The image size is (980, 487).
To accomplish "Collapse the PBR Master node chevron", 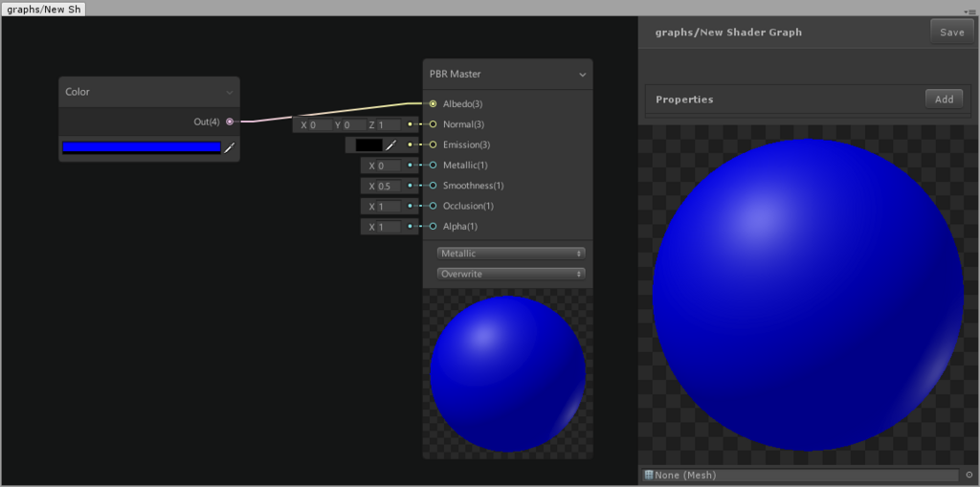I will (583, 75).
